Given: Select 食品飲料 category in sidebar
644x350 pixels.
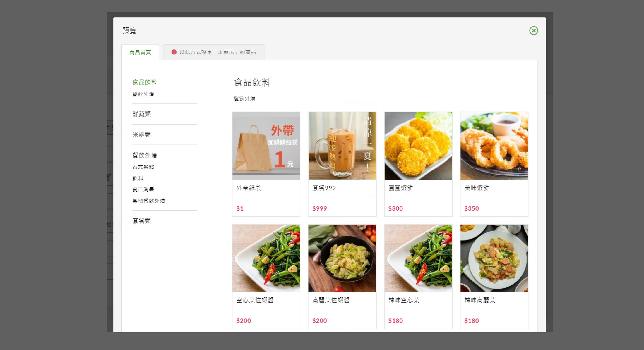Looking at the screenshot, I should point(145,82).
